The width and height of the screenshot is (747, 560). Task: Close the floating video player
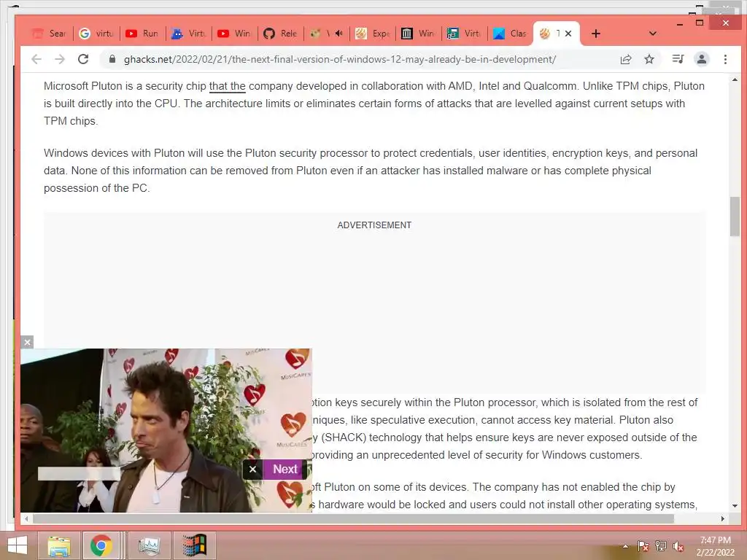point(27,342)
